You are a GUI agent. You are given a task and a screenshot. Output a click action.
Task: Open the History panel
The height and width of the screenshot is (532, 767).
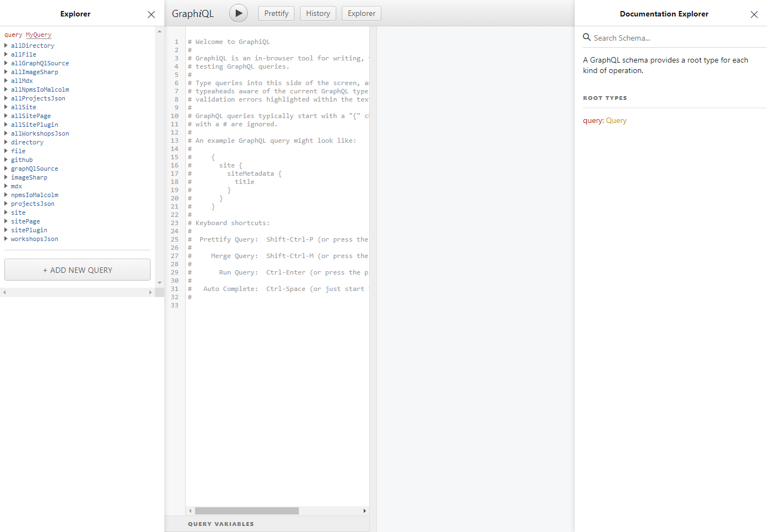coord(318,13)
